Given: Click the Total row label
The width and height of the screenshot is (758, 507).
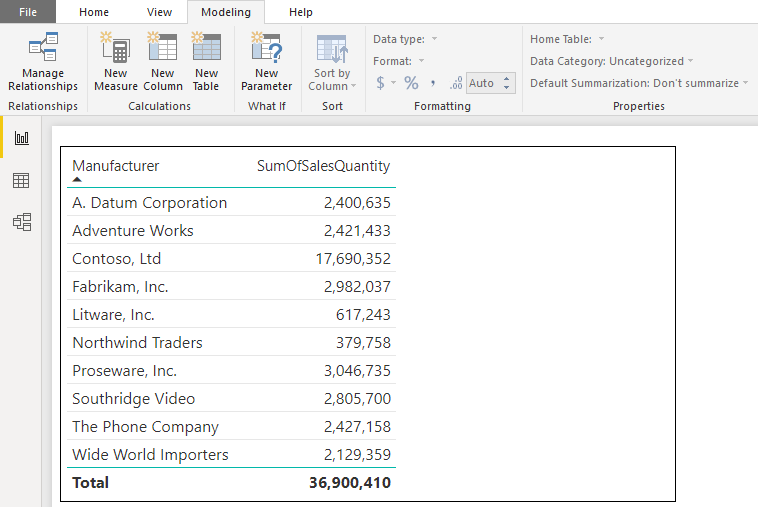Looking at the screenshot, I should click(x=90, y=483).
